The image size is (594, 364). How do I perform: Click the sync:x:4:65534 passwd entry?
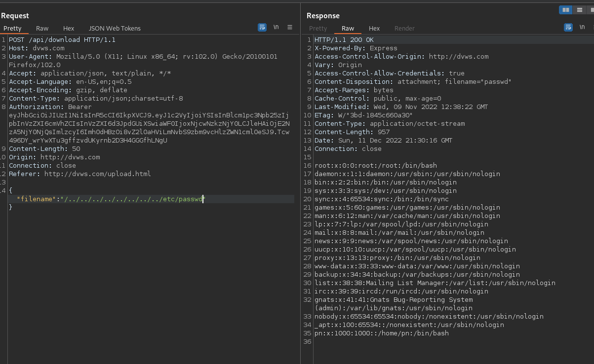(382, 199)
